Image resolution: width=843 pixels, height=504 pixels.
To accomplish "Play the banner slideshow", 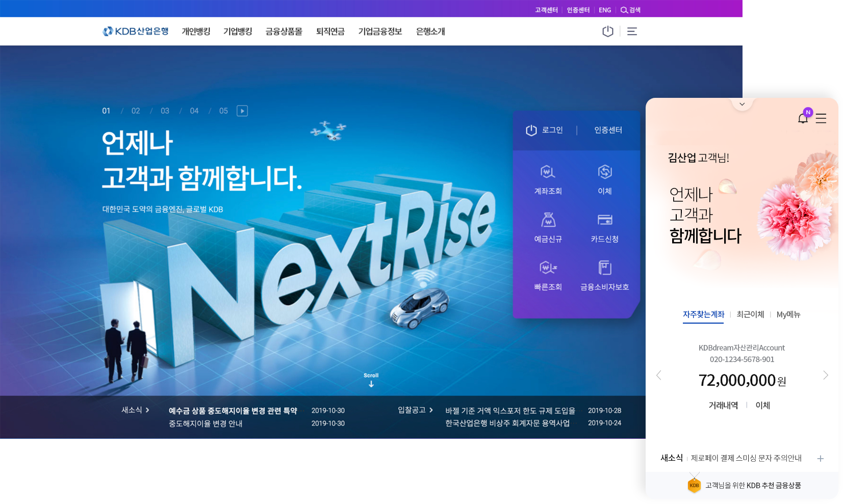I will pyautogui.click(x=242, y=111).
